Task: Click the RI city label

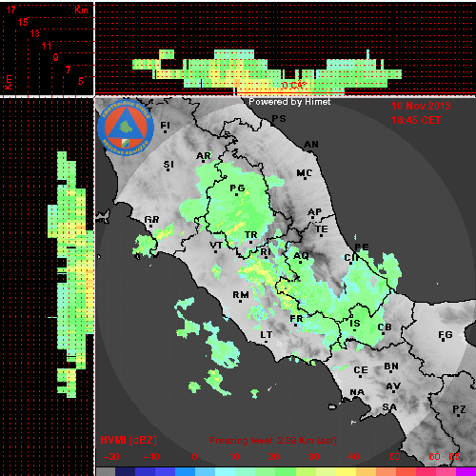Action: point(266,251)
